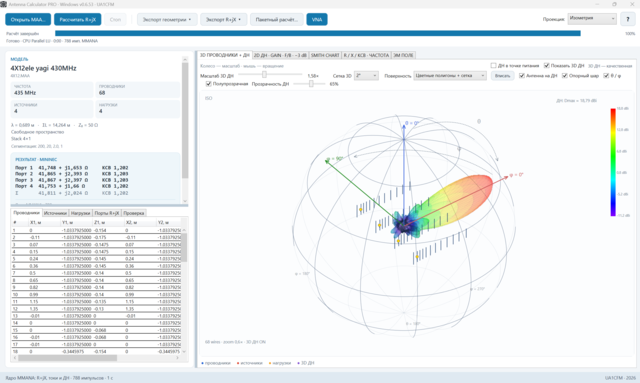Click the φ = 90° green axis label
This screenshot has height=383, width=640.
[x=335, y=159]
